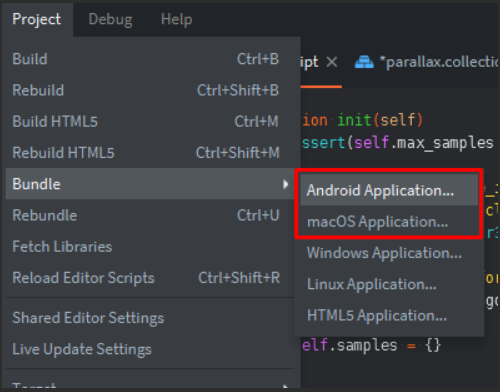Viewport: 500px width, 392px height.
Task: Choose Reload Editor Scripts
Action: pyautogui.click(x=150, y=278)
